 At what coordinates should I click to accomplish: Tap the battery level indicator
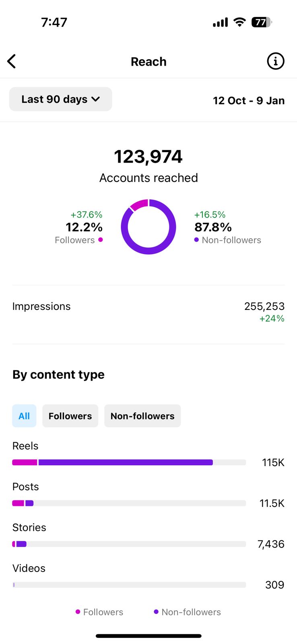[x=261, y=22]
